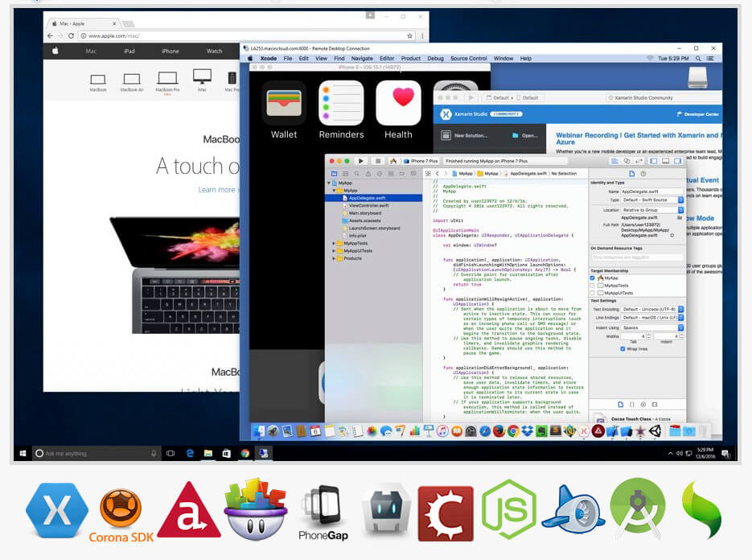This screenshot has width=752, height=560.
Task: Open the Indent Using Spaces dropdown
Action: point(652,327)
